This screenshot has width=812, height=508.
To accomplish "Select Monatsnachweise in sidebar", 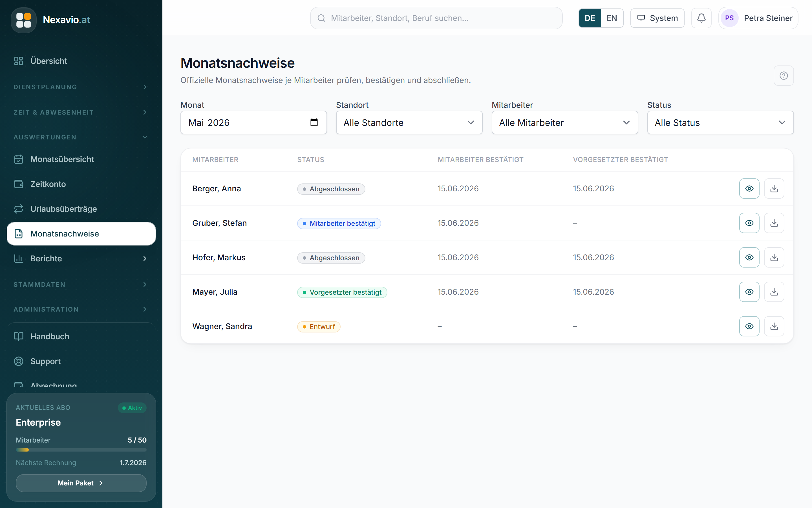I will (81, 234).
